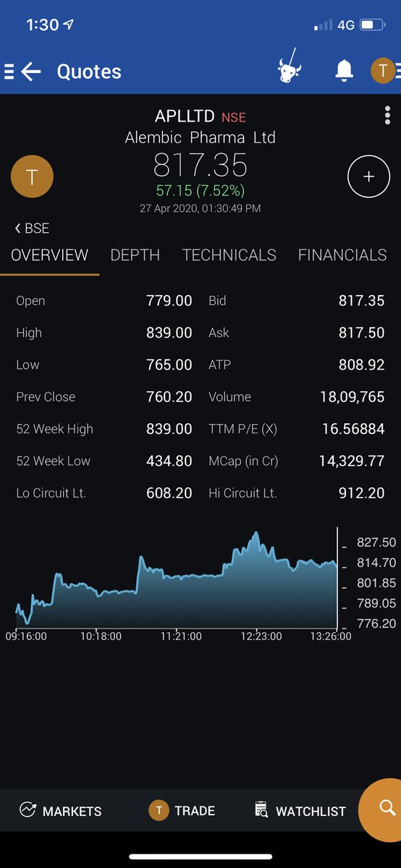
Task: Tap the Alembic Pharma Ltd name
Action: point(200,137)
